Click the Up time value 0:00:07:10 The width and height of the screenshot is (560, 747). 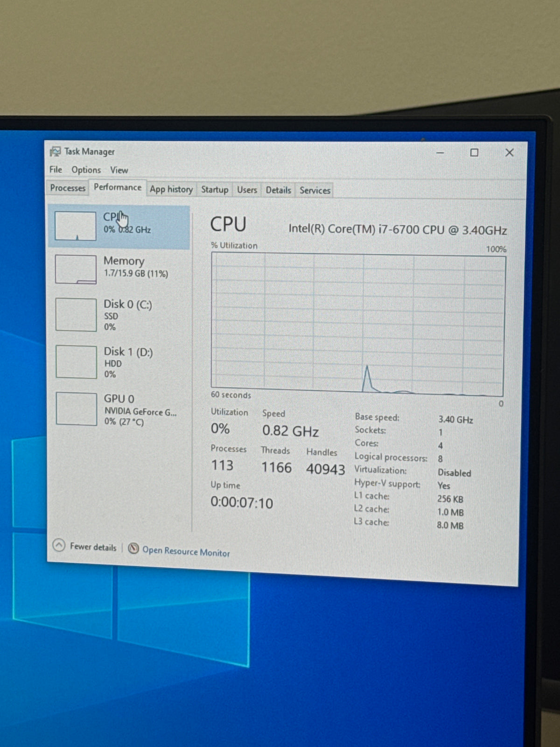(x=242, y=503)
